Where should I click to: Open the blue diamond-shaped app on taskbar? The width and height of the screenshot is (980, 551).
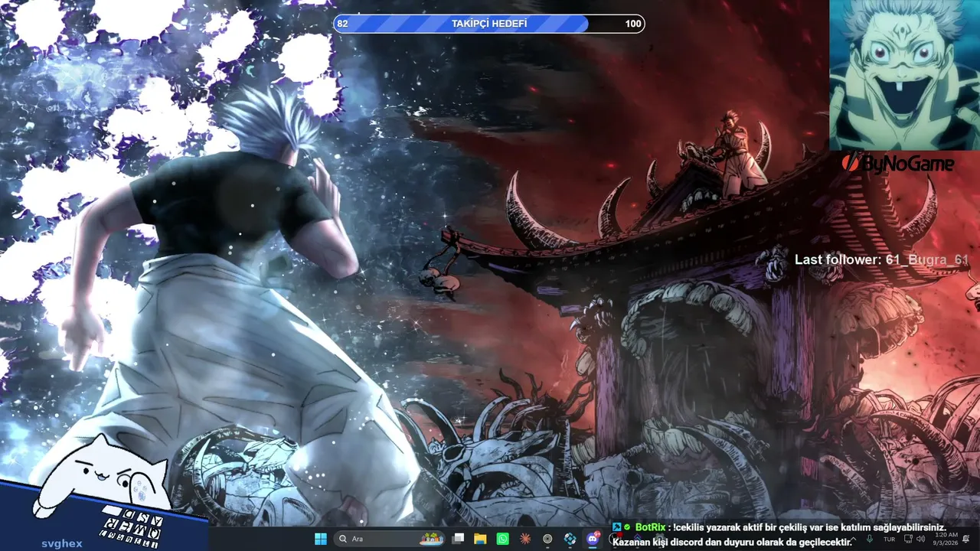(x=570, y=539)
